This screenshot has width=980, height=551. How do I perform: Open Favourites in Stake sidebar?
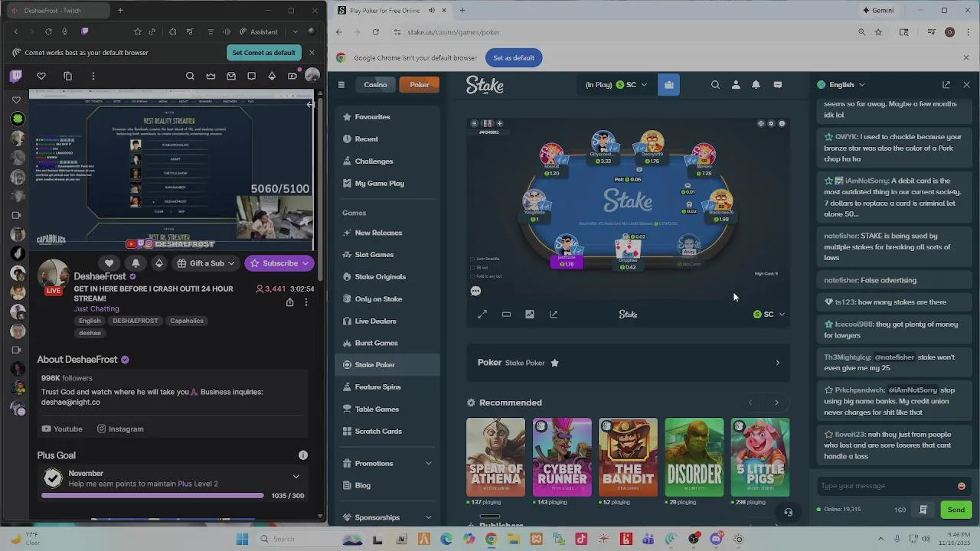pyautogui.click(x=387, y=117)
